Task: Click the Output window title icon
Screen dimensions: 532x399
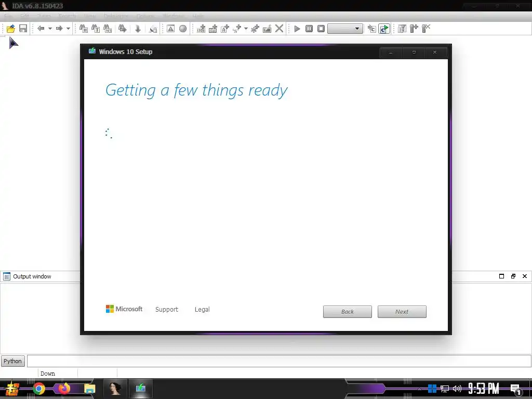Action: click(x=6, y=276)
